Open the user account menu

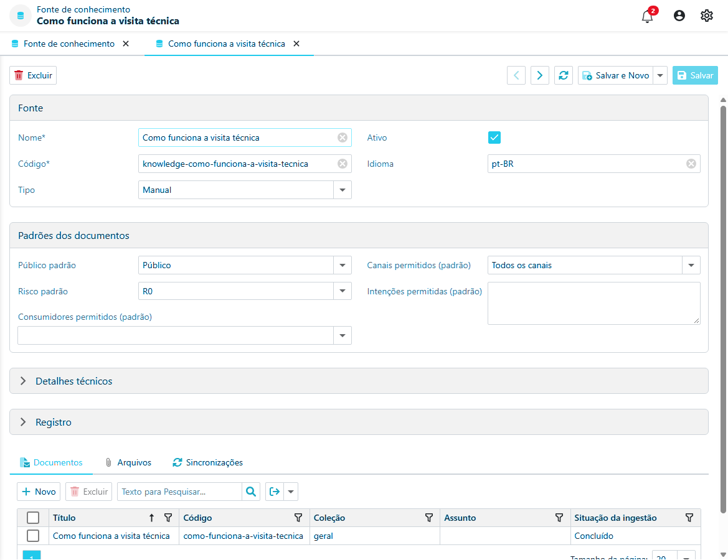pyautogui.click(x=679, y=16)
